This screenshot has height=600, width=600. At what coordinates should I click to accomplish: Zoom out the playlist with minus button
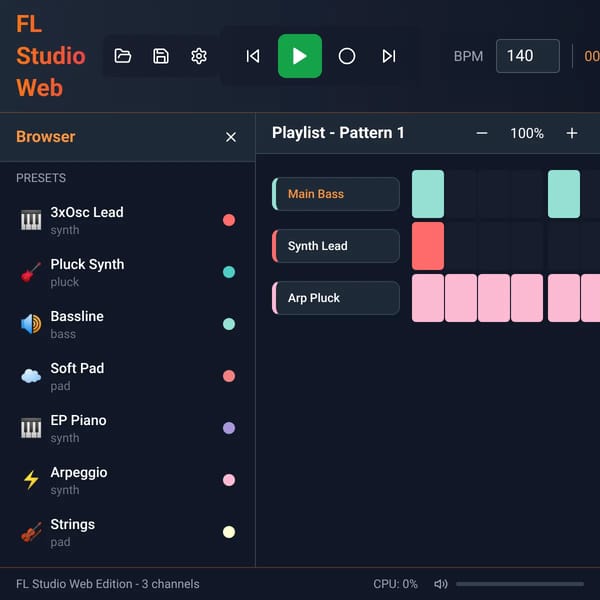pos(482,133)
